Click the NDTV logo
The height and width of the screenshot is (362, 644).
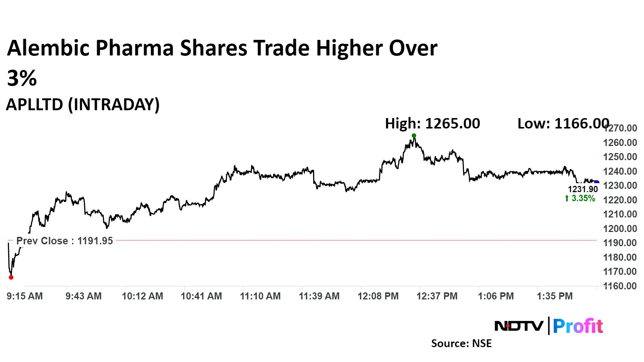point(519,326)
